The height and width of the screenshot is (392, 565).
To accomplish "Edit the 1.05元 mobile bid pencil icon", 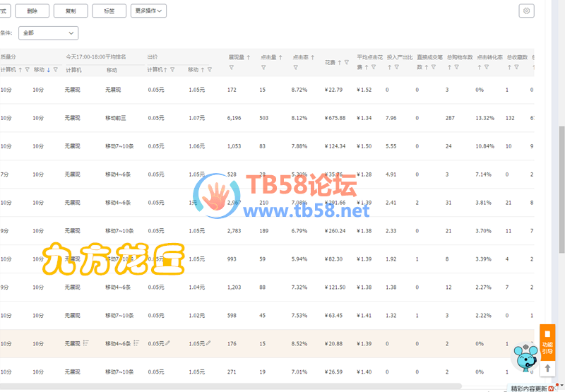I will click(208, 343).
